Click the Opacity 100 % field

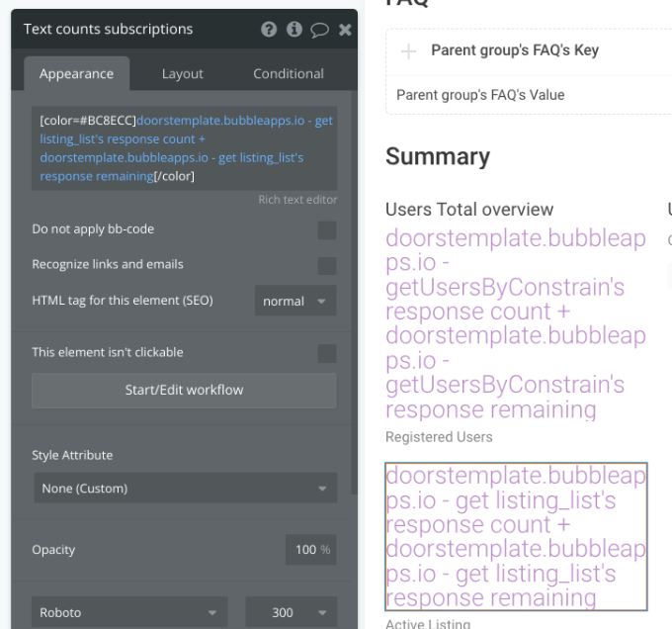coord(310,549)
